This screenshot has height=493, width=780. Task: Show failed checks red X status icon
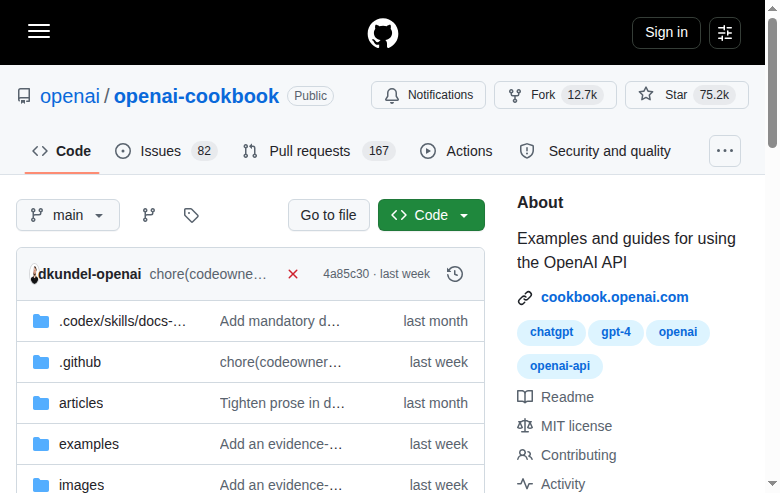tap(293, 274)
